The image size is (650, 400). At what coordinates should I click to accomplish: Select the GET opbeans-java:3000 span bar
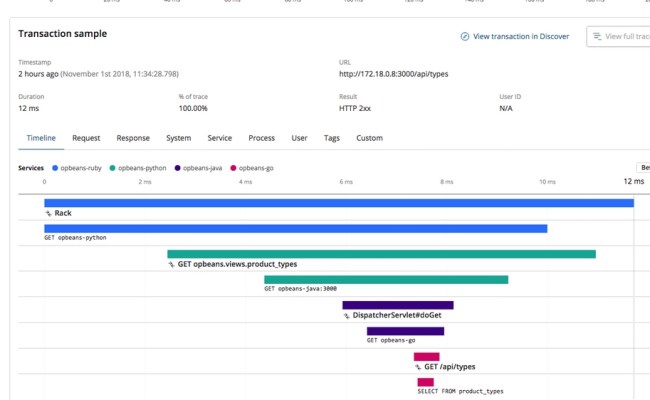tap(386, 280)
